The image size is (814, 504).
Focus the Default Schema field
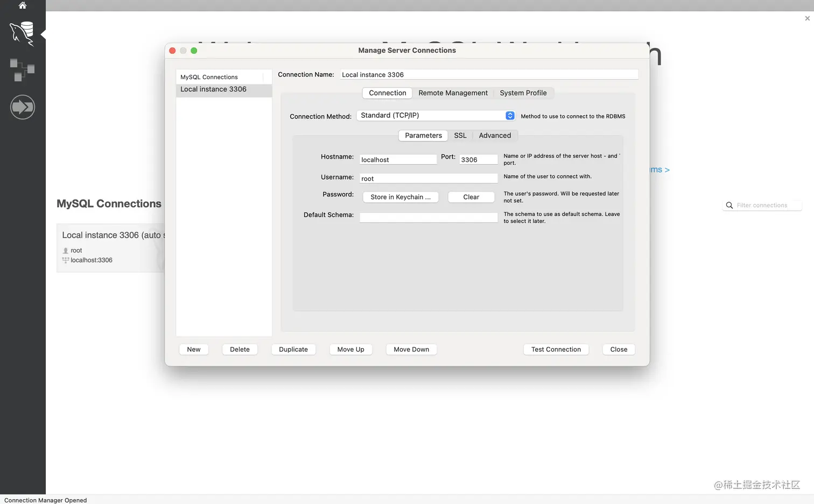[x=429, y=218]
